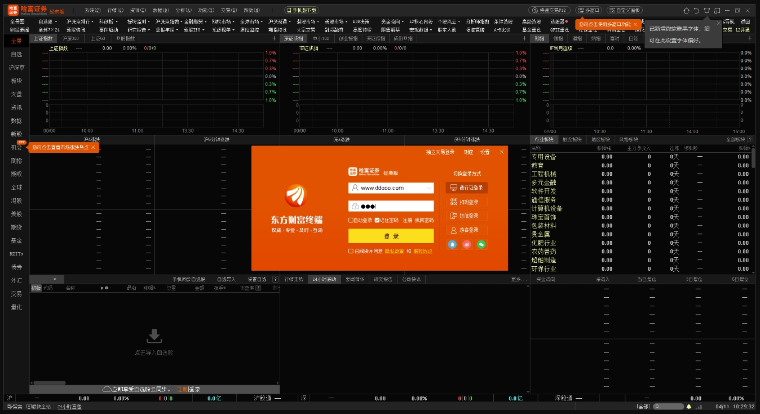Viewport: 760px width, 414px height.
Task: Click the import watchlist download icon
Action: (154, 335)
